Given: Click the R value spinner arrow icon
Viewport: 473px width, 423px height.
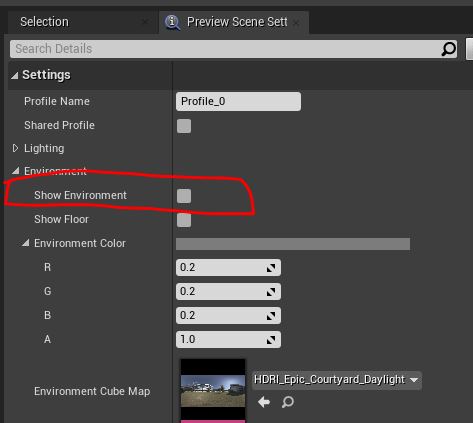Looking at the screenshot, I should point(271,268).
